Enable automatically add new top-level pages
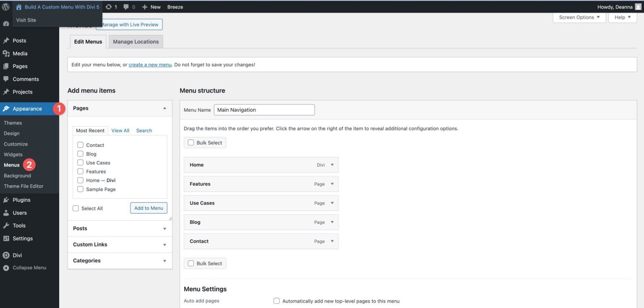Viewport: 644px width, 308px height. [x=276, y=301]
